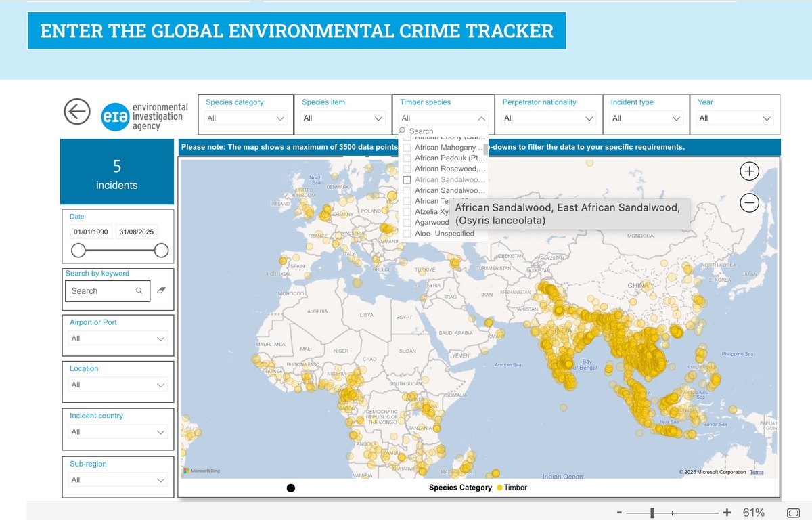Click the bottom zoom slider thumb
The width and height of the screenshot is (812, 520).
[652, 513]
